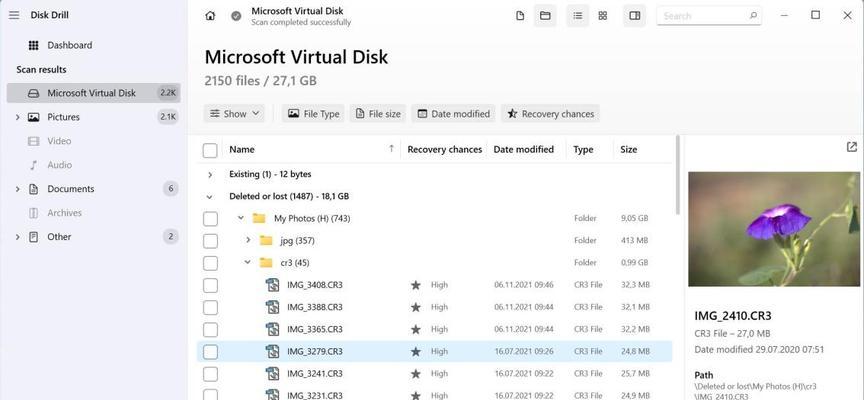Select the Video category
The width and height of the screenshot is (864, 400).
(59, 141)
